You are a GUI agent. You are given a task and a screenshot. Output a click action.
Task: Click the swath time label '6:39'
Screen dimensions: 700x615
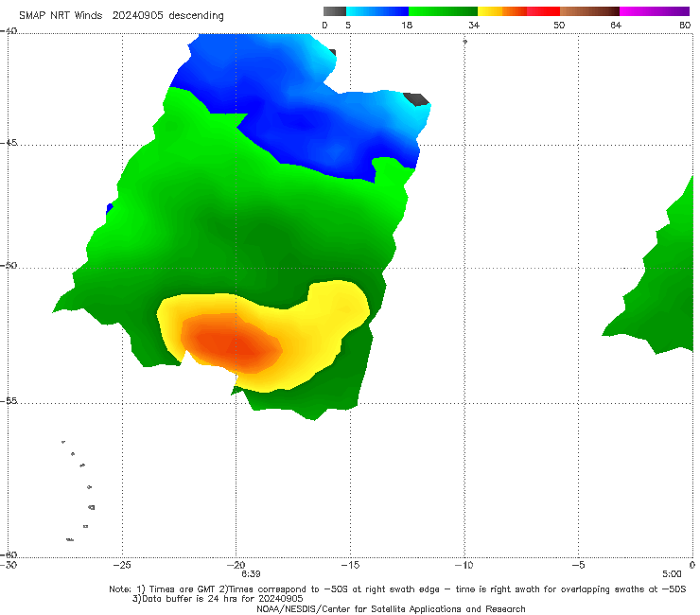(251, 574)
